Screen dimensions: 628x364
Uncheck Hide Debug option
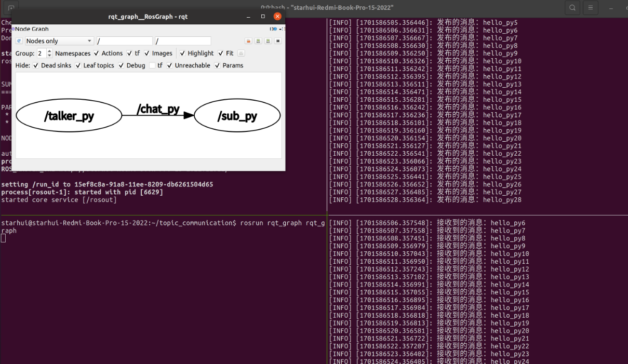click(x=121, y=65)
